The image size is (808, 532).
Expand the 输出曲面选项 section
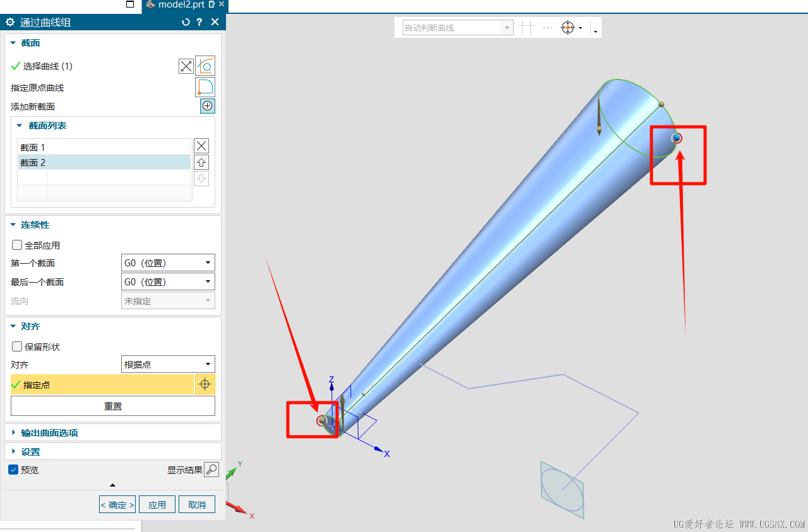click(13, 433)
